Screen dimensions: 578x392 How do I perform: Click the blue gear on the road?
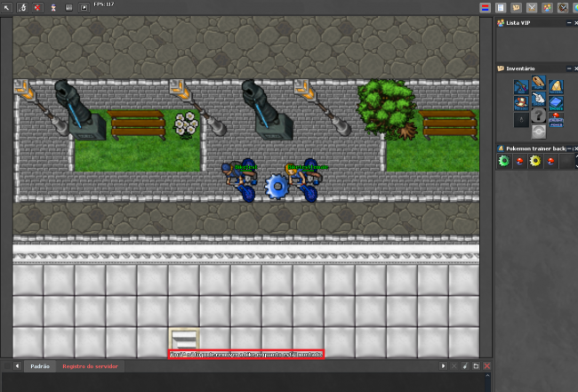[277, 187]
